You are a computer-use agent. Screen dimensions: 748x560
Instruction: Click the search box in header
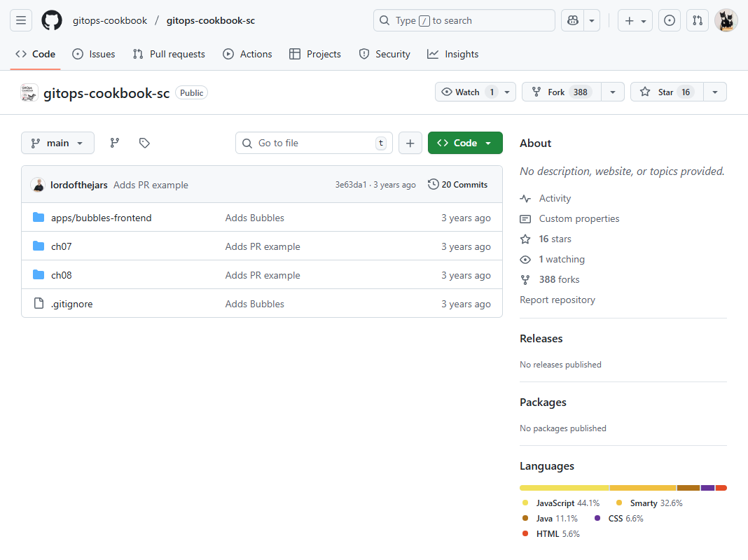coord(464,20)
